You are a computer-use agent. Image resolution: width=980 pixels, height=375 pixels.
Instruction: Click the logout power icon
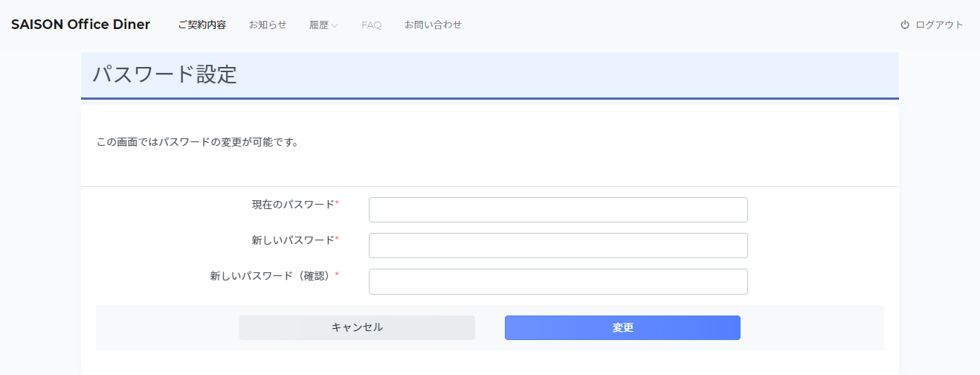905,25
